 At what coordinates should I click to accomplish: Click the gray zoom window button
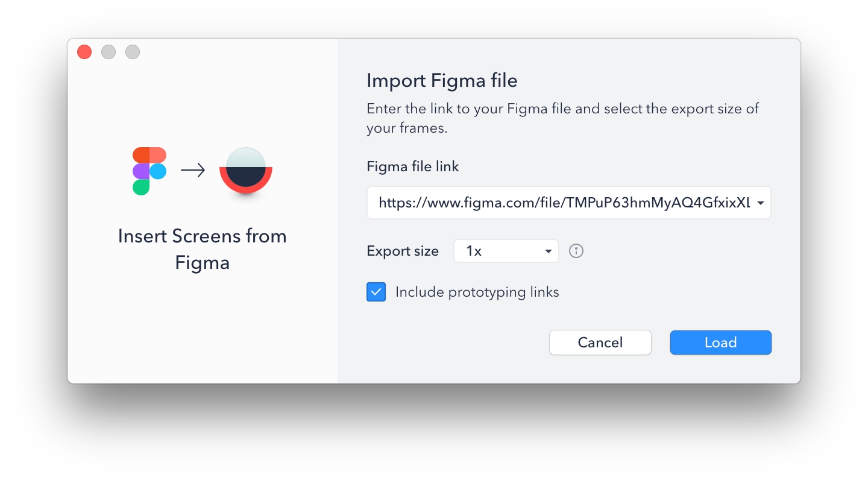coord(133,52)
